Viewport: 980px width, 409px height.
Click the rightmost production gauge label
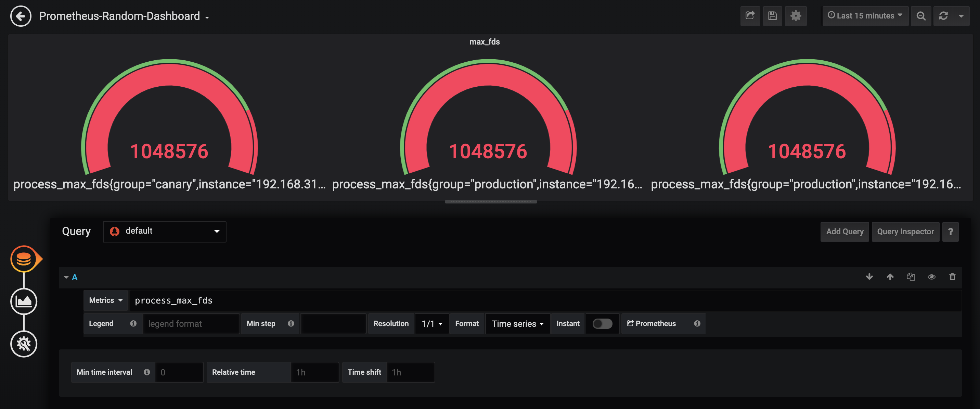point(806,184)
